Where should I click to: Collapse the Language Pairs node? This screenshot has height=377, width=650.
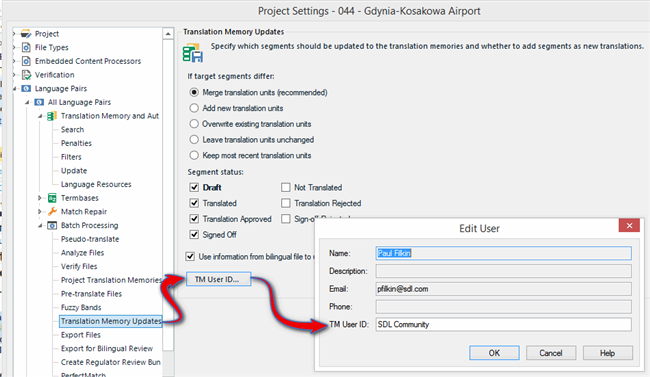(15, 88)
